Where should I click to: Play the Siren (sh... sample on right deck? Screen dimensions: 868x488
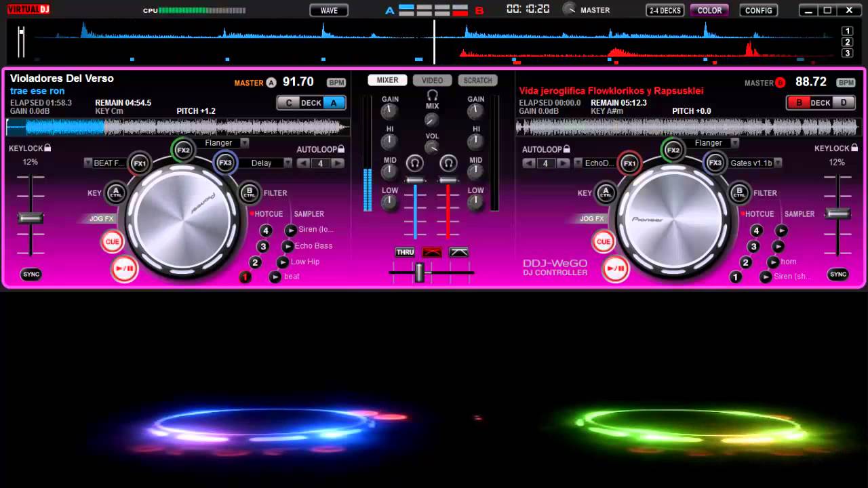point(766,277)
